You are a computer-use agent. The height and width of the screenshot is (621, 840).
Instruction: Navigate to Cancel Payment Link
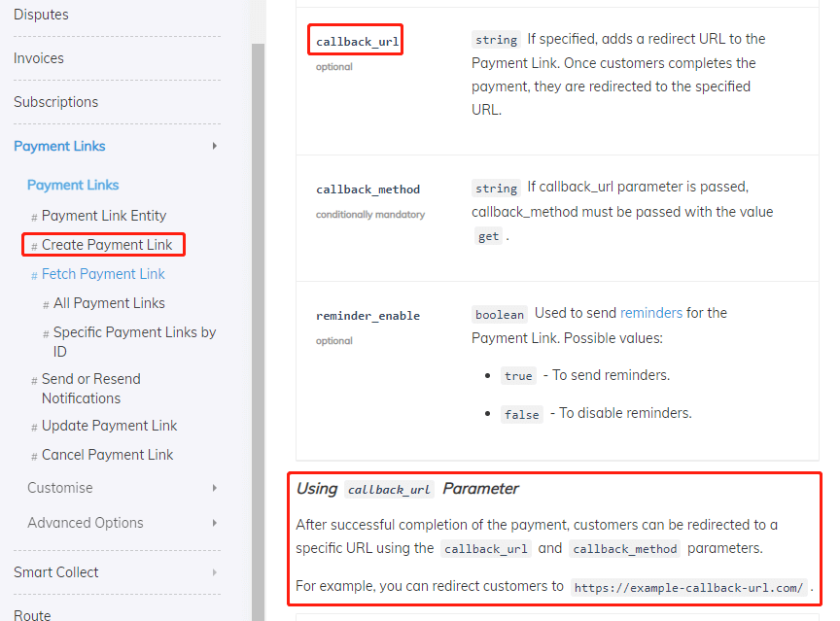click(107, 455)
